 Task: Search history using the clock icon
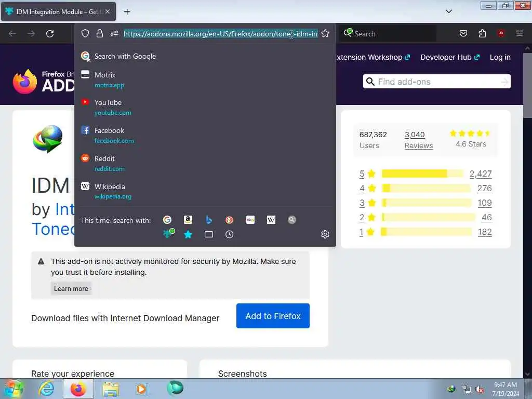tap(229, 234)
